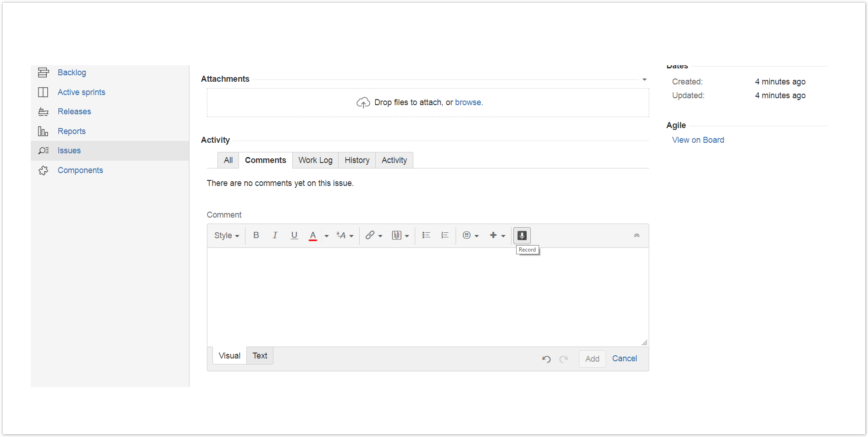Switch to the History tab

tap(357, 160)
